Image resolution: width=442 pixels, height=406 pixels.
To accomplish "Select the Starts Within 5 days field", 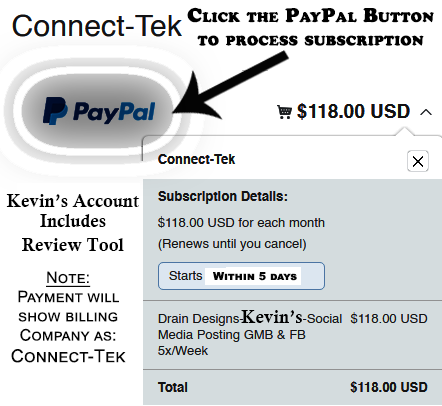I will pyautogui.click(x=241, y=276).
